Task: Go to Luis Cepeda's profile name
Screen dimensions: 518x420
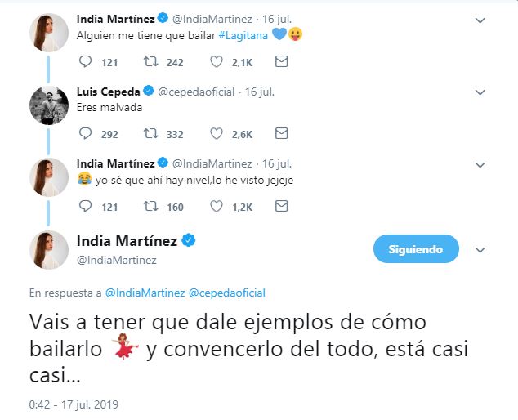Action: coord(108,91)
